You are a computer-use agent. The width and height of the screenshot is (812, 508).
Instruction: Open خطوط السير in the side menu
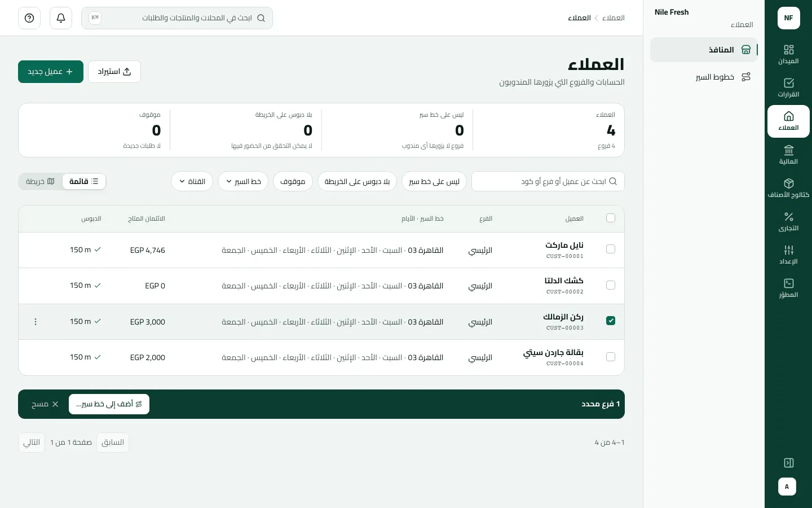pos(704,77)
